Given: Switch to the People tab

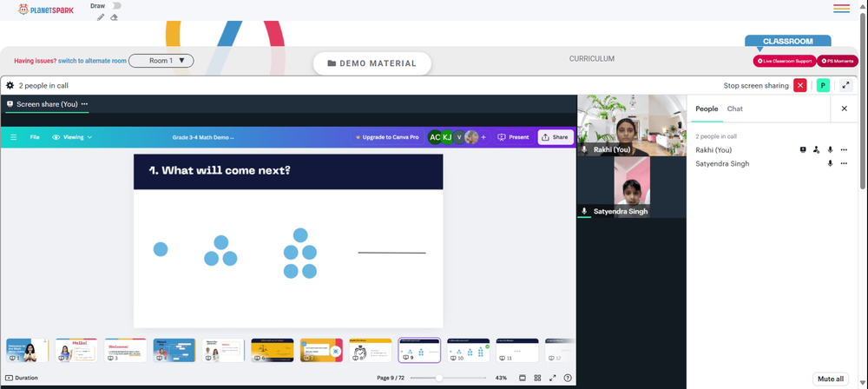Looking at the screenshot, I should pos(707,109).
